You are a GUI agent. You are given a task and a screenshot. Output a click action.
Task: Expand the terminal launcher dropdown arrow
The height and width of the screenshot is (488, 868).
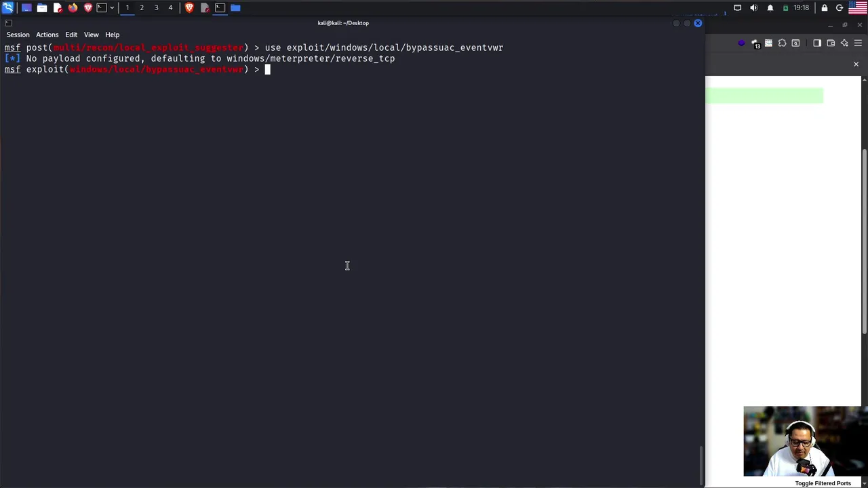112,7
